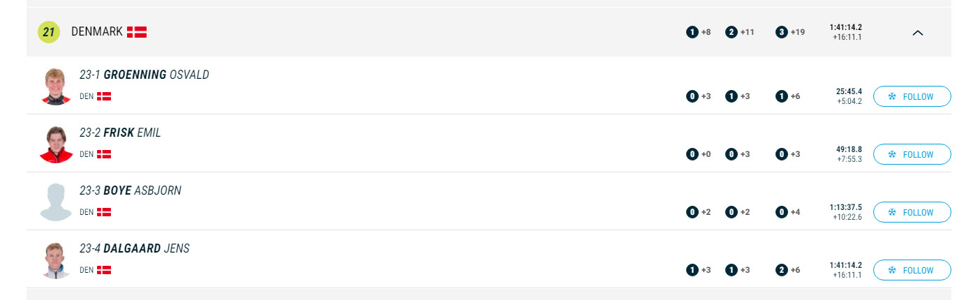Click Denmark total time 1:41:14.2
Screen dimensions: 980x300
tap(845, 27)
